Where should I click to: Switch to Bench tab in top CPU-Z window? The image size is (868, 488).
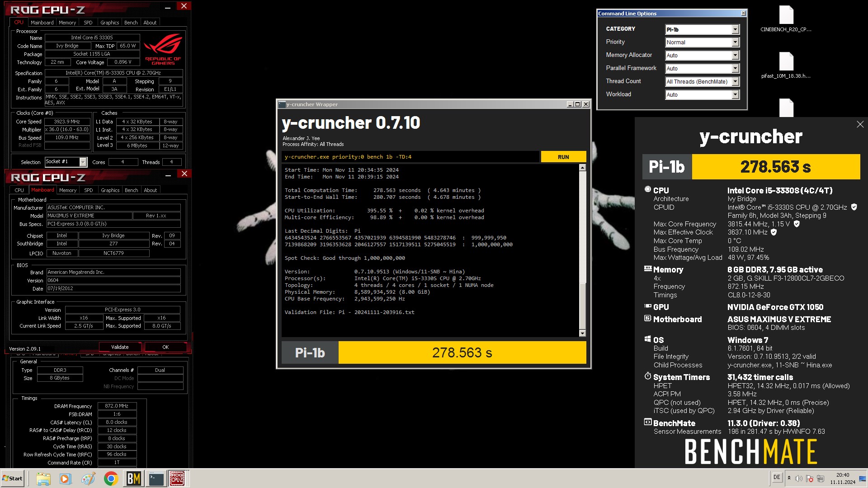click(131, 22)
